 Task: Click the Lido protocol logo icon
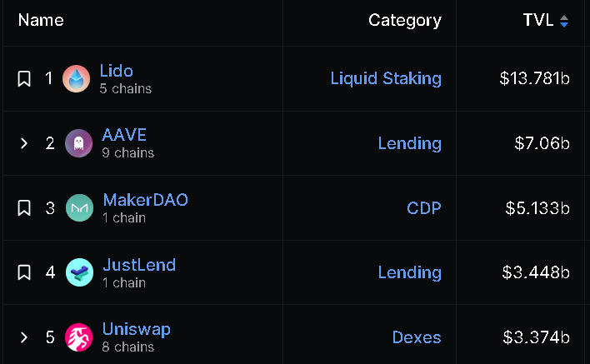[x=76, y=79]
